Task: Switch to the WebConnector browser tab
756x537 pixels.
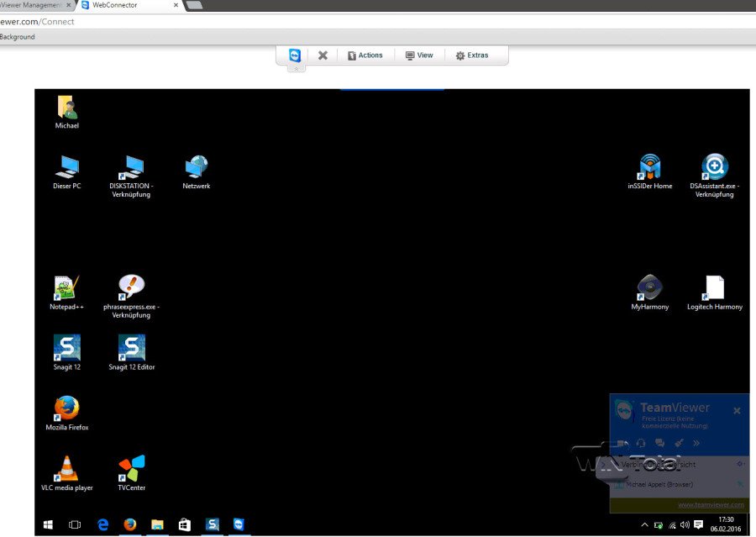Action: [126, 5]
